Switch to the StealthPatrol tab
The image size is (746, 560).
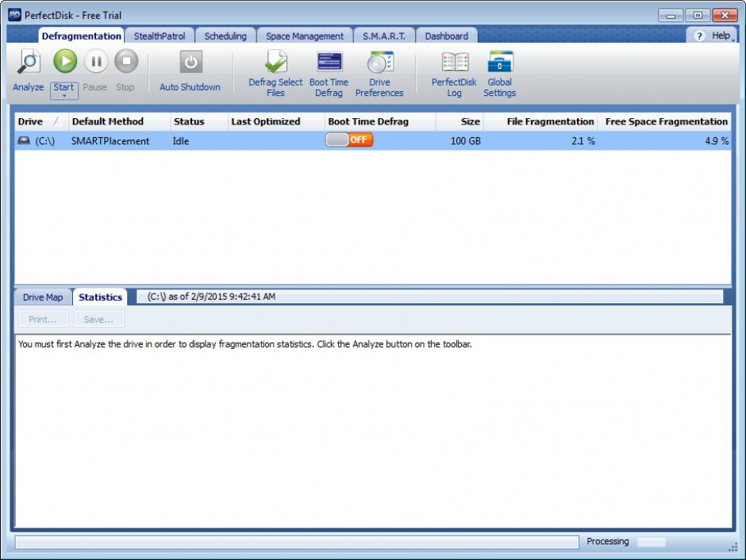click(x=160, y=36)
